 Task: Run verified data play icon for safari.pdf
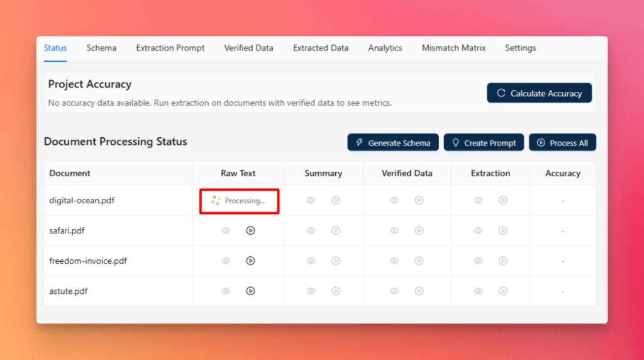click(419, 231)
